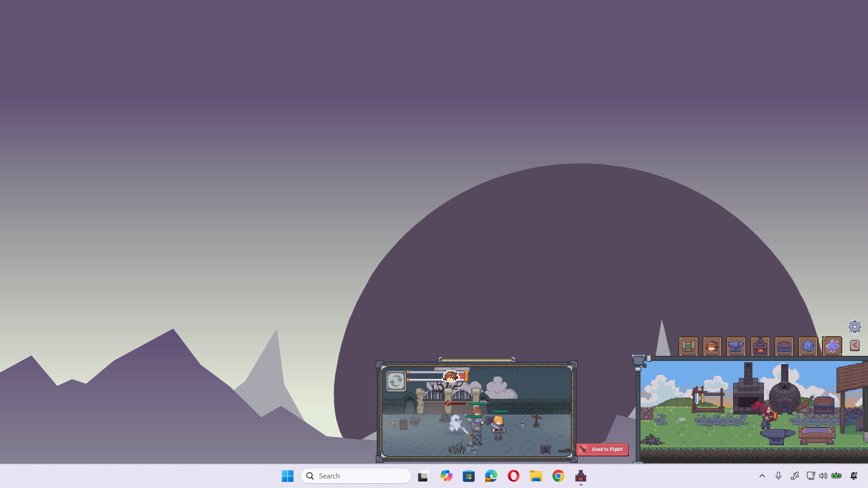Click the tan handle above battle window
Viewport: 868px width, 488px height.
point(477,360)
